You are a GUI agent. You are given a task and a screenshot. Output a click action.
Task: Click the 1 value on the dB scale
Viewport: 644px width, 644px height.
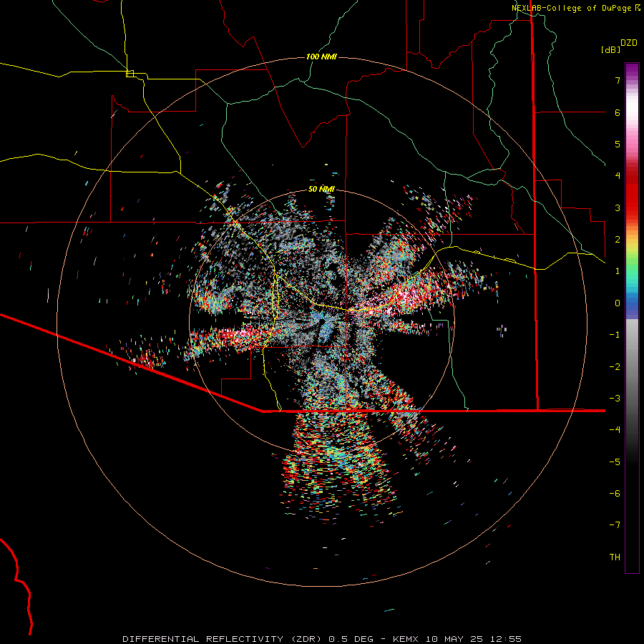[618, 271]
